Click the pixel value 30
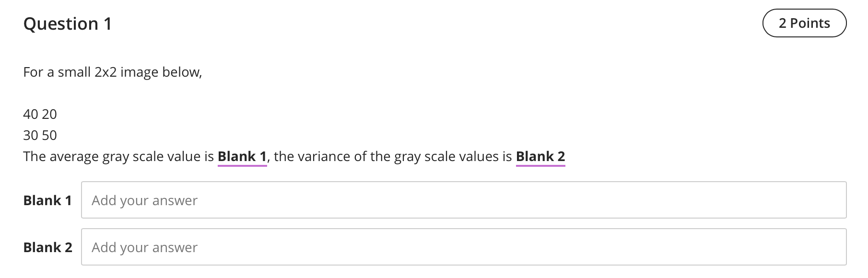This screenshot has width=868, height=278. coord(31,135)
